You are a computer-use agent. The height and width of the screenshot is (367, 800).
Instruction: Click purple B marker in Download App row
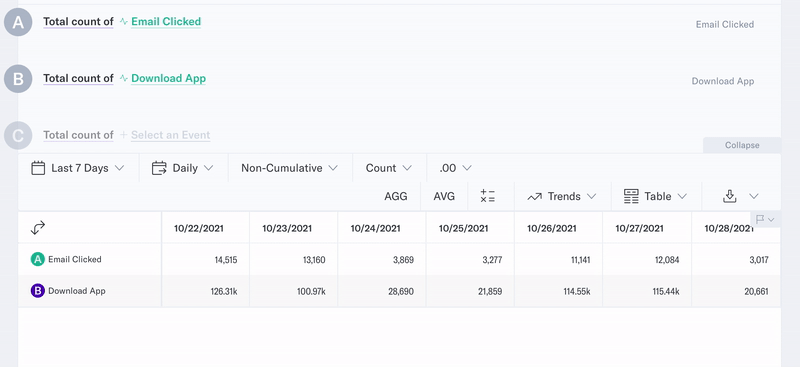tap(38, 291)
